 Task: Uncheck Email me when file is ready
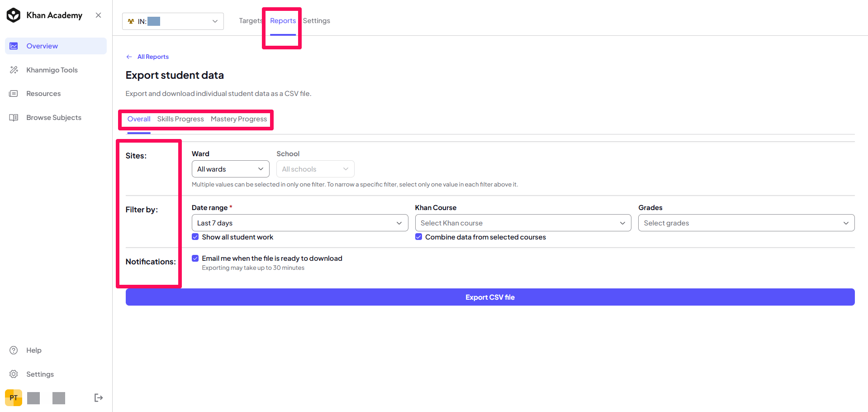click(x=195, y=259)
